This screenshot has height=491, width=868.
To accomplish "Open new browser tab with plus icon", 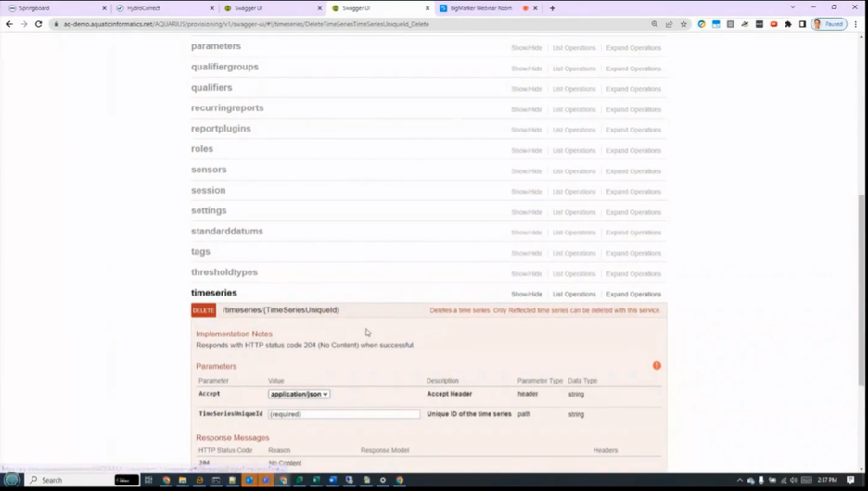I will tap(552, 8).
